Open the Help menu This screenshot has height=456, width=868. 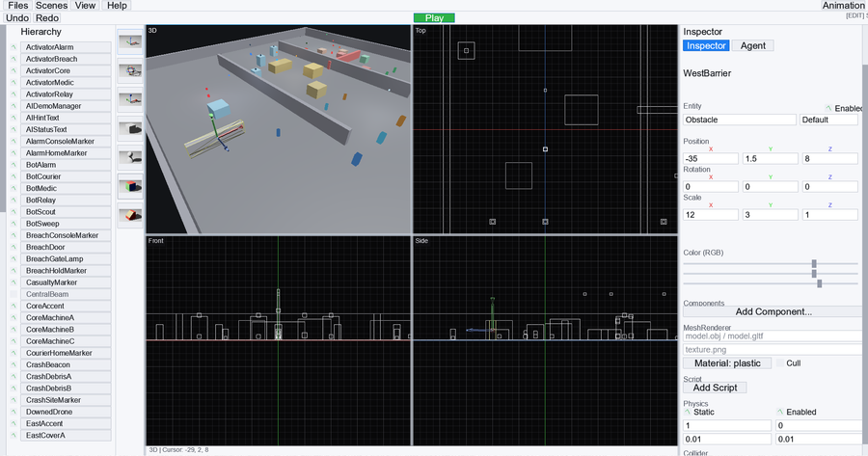pos(117,5)
